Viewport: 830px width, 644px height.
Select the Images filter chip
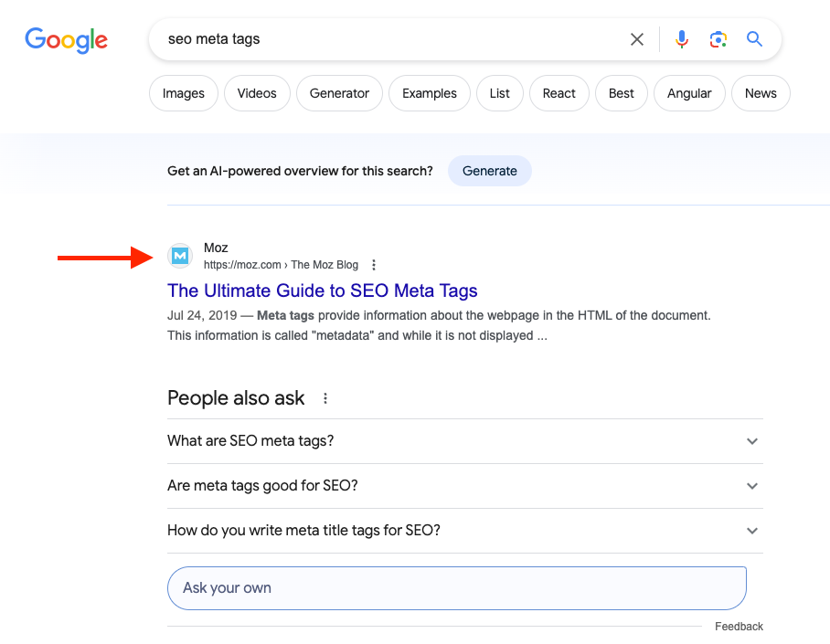183,93
